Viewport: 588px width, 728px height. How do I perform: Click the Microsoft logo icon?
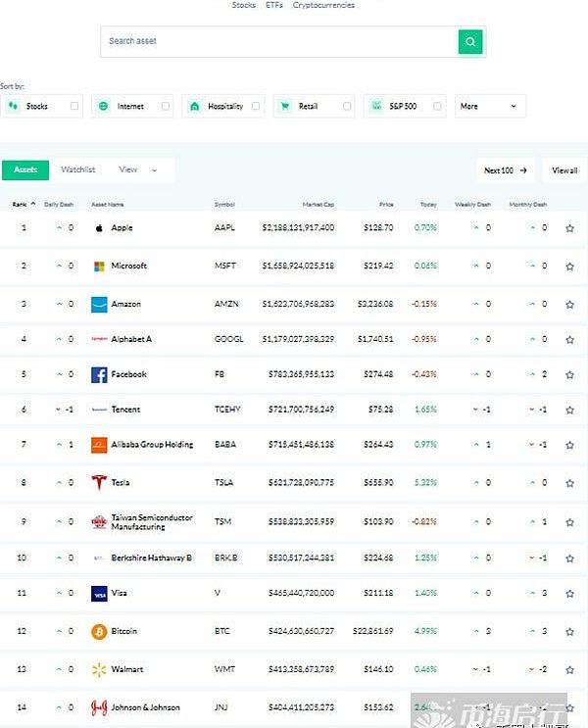99,267
